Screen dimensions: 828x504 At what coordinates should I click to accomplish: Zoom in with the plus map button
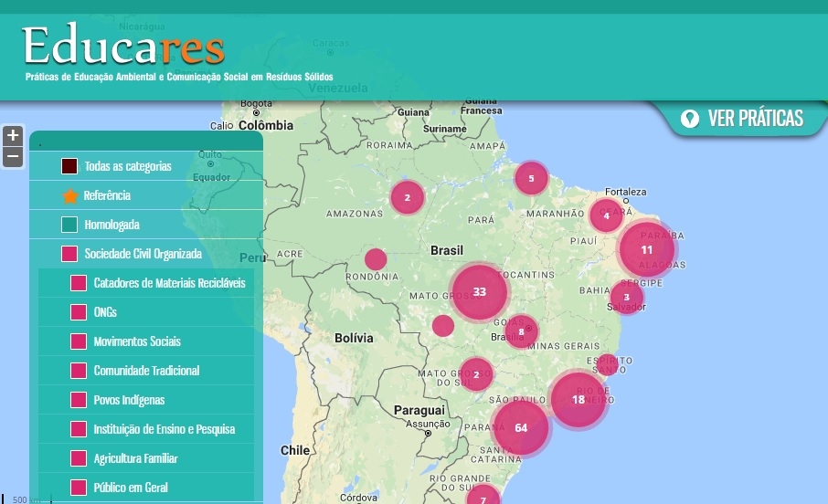click(x=13, y=136)
